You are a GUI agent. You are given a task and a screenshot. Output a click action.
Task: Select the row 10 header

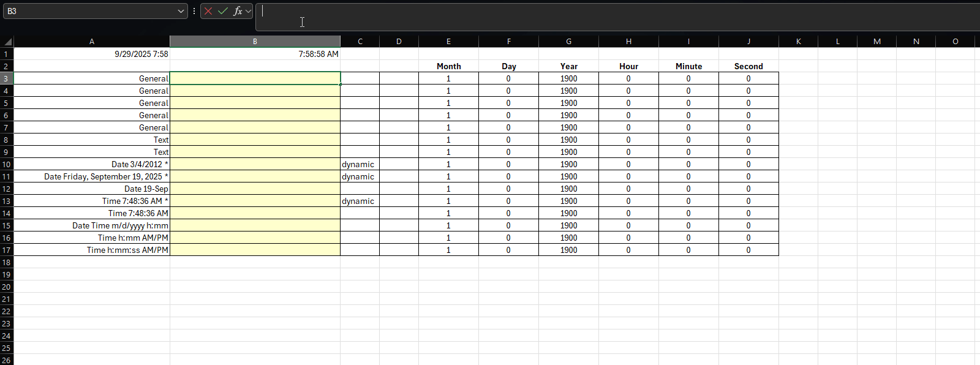[x=6, y=164]
